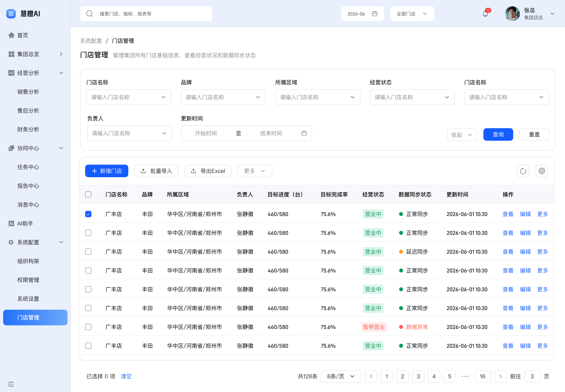Check the second table row checkbox
Viewport: 565px width, 392px height.
[x=88, y=233]
